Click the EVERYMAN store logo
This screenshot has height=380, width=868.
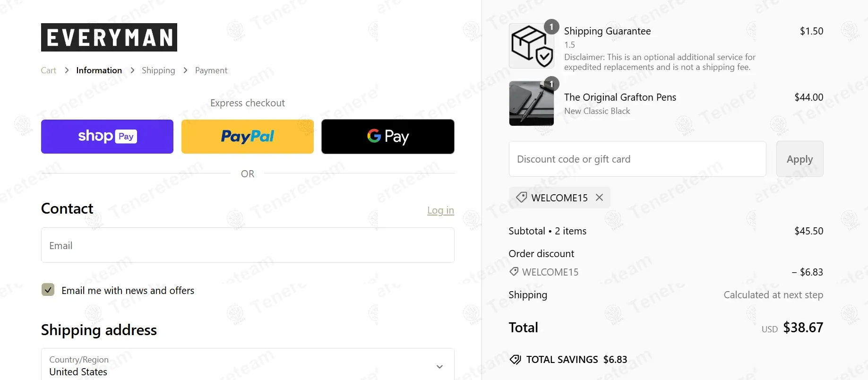[109, 37]
